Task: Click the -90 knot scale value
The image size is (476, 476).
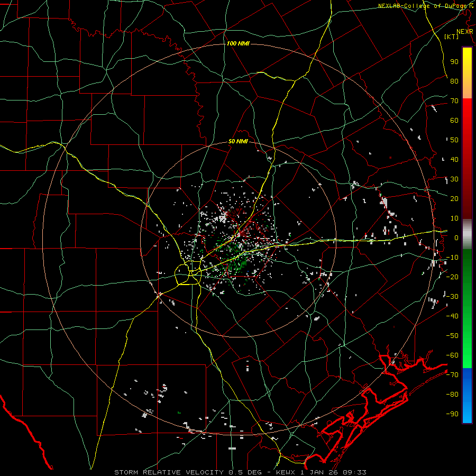Action: [x=452, y=414]
